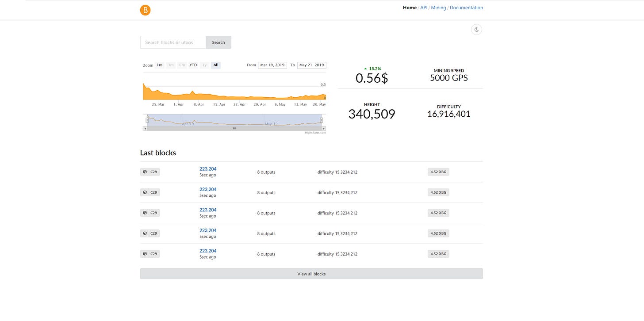The image size is (644, 321).
Task: Set chart zoom to 3m
Action: pyautogui.click(x=171, y=65)
